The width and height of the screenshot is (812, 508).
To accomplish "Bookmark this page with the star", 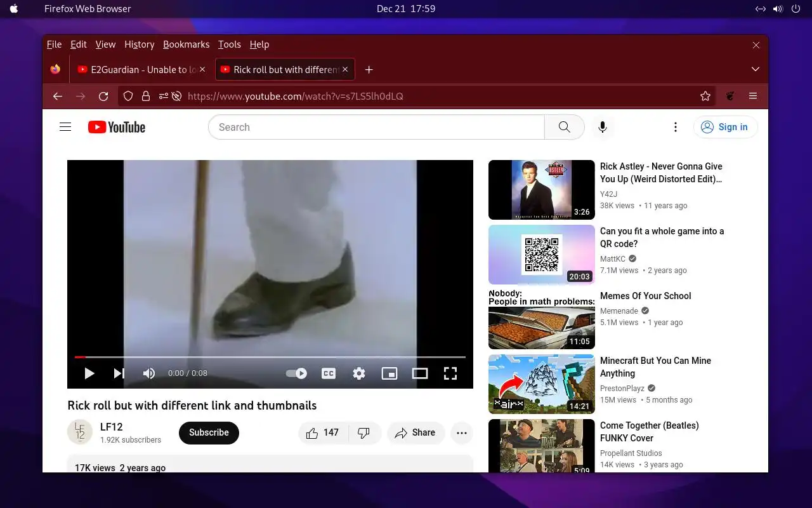I will point(705,96).
